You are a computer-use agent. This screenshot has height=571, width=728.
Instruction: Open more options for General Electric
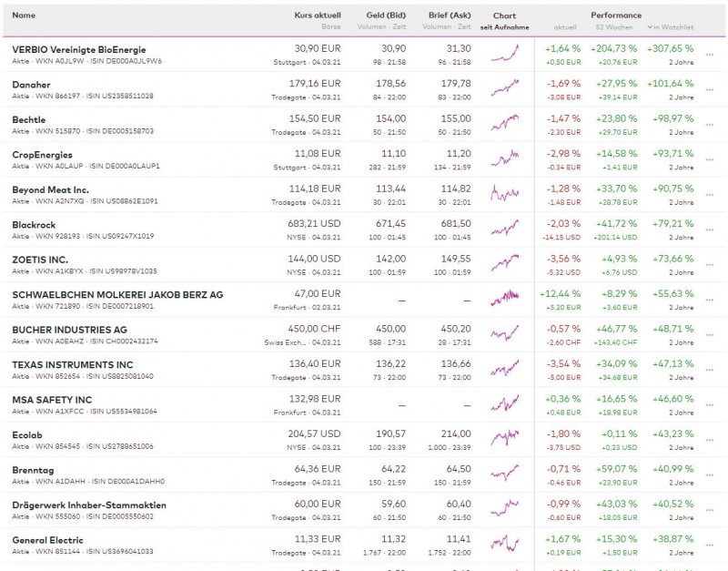[710, 545]
